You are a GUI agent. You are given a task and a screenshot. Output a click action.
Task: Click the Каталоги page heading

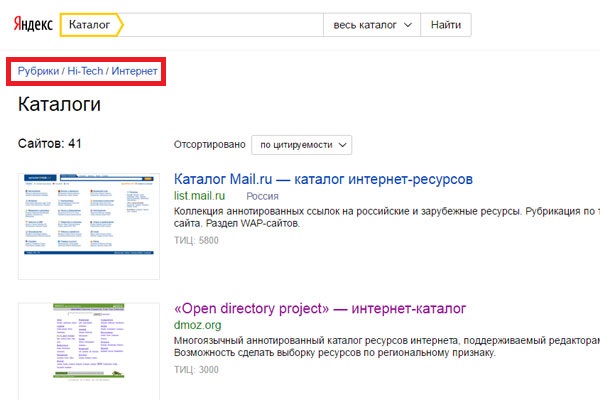[x=59, y=104]
